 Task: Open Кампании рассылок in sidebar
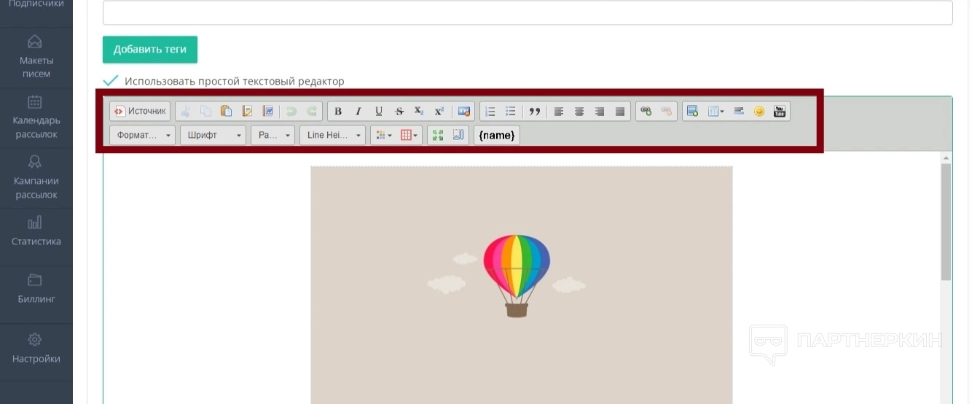coord(36,179)
